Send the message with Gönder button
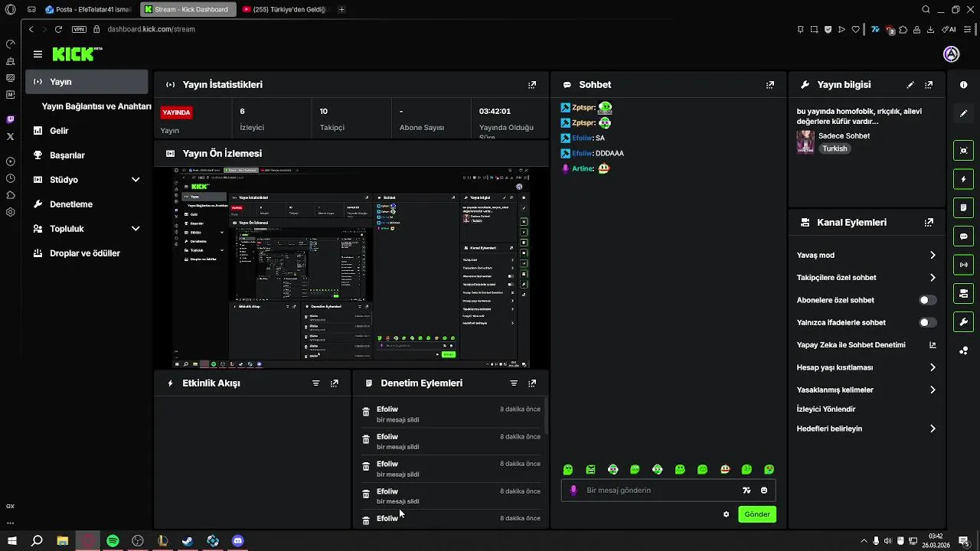This screenshot has width=980, height=551. click(757, 514)
